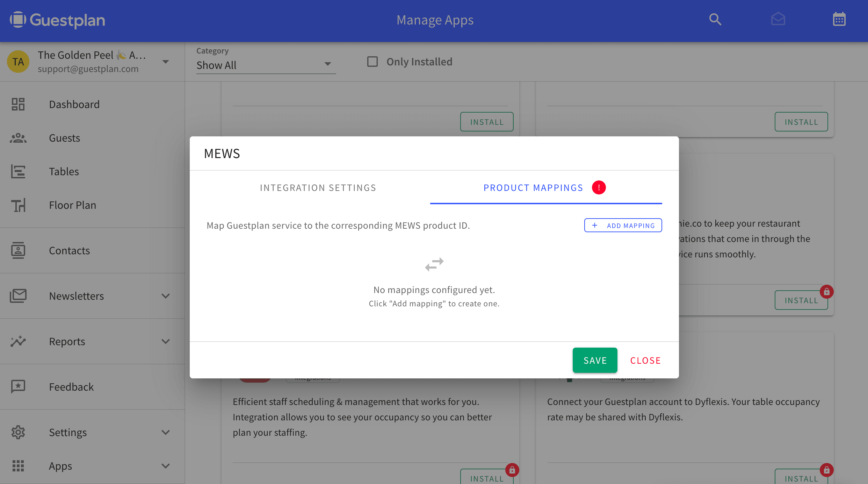The width and height of the screenshot is (868, 484).
Task: Expand the Apps submenu chevron
Action: [166, 466]
